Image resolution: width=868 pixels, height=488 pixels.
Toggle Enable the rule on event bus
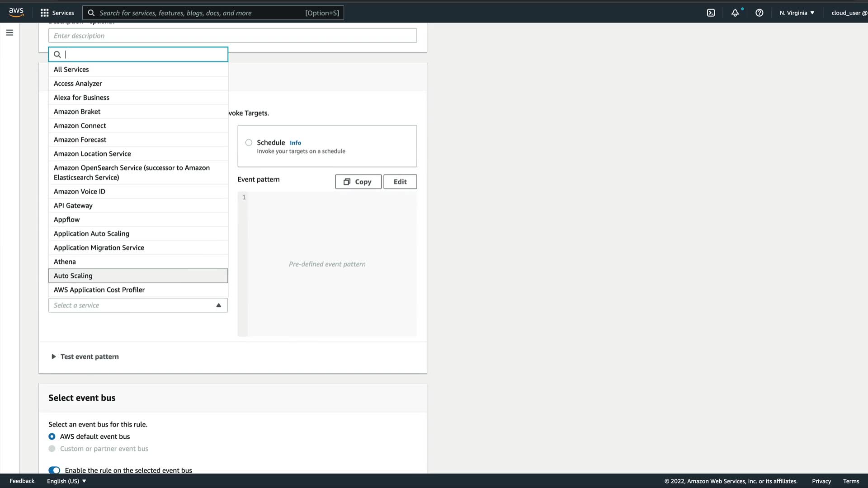point(54,470)
